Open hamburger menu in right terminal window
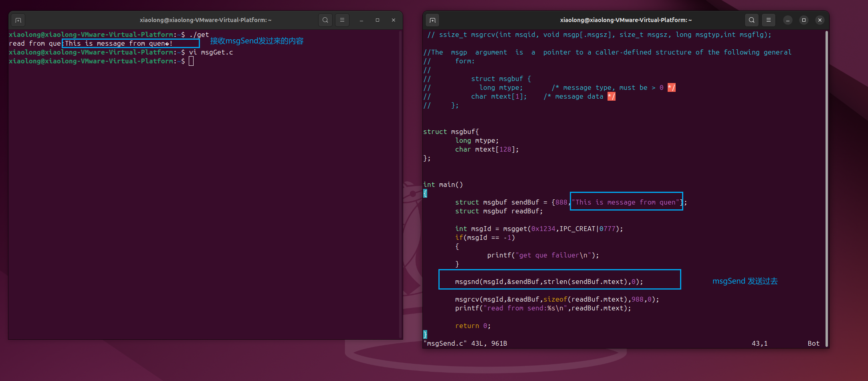The width and height of the screenshot is (868, 381). [768, 20]
